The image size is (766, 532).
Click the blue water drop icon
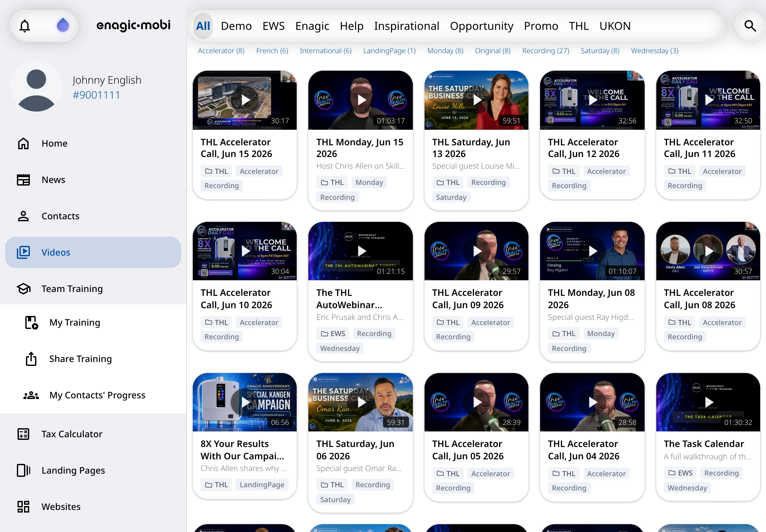[x=63, y=25]
